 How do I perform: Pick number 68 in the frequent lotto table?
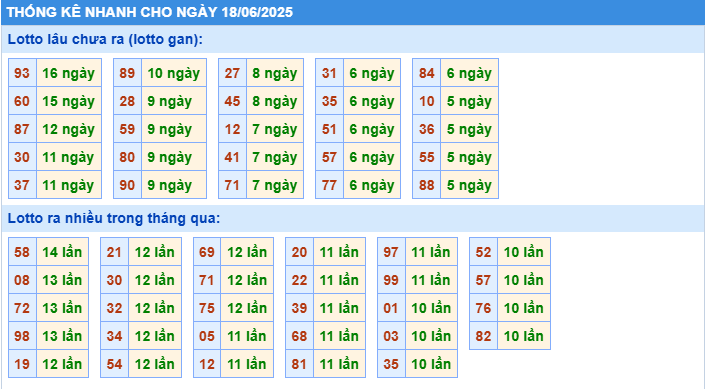click(x=299, y=335)
